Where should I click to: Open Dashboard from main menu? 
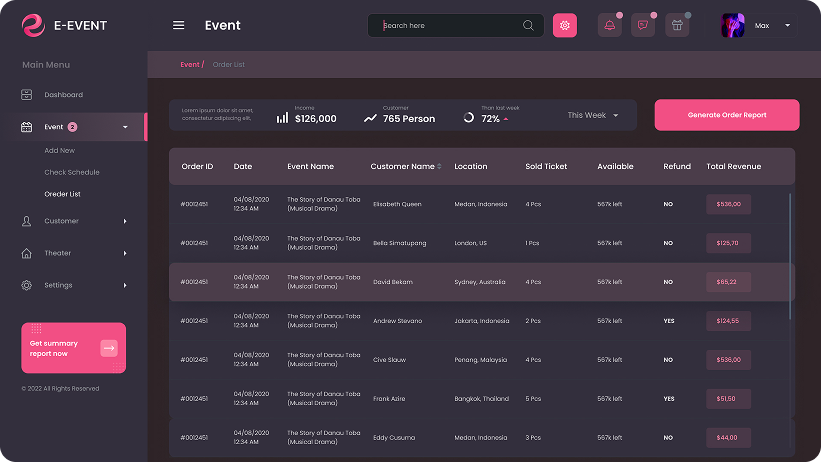coord(63,95)
